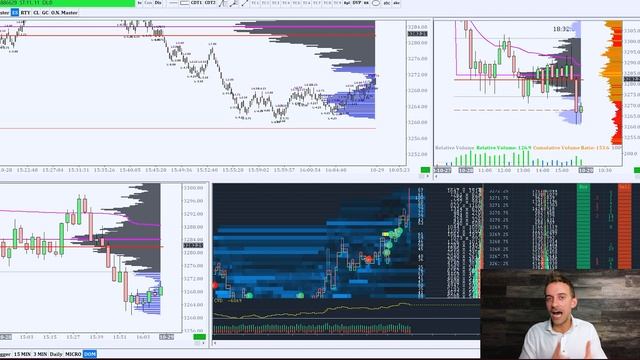Click the Dis toolbar button
This screenshot has width=640, height=360.
158,2
